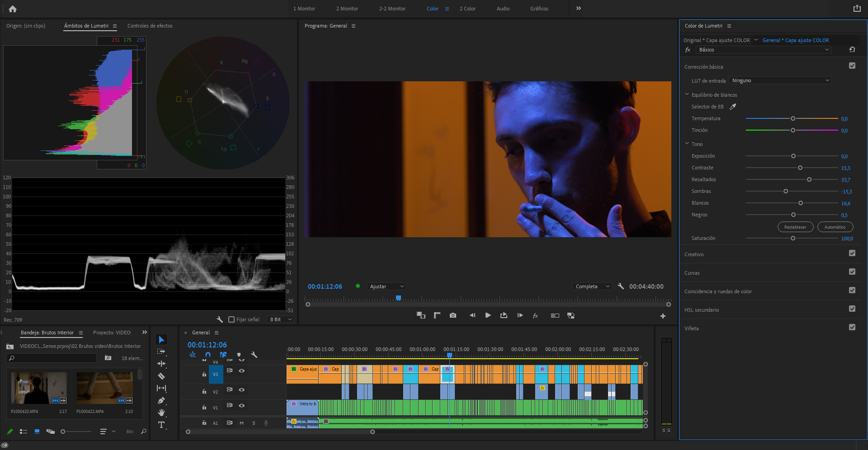Viewport: 868px width, 450px height.
Task: Select the Razor tool in the tools panel
Action: coord(161,376)
